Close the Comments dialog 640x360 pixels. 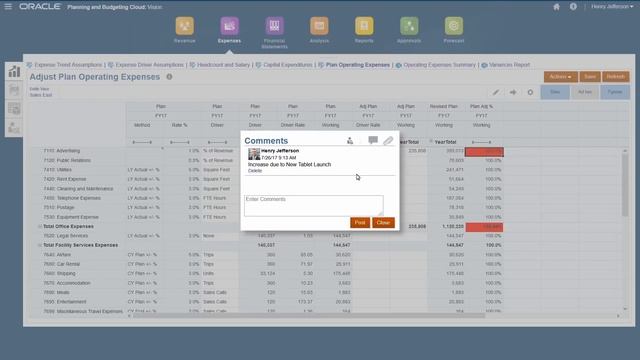383,222
